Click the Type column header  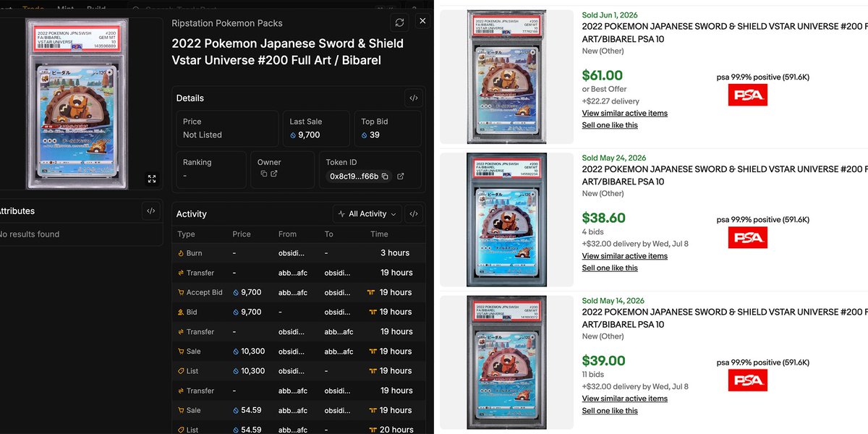pyautogui.click(x=186, y=234)
